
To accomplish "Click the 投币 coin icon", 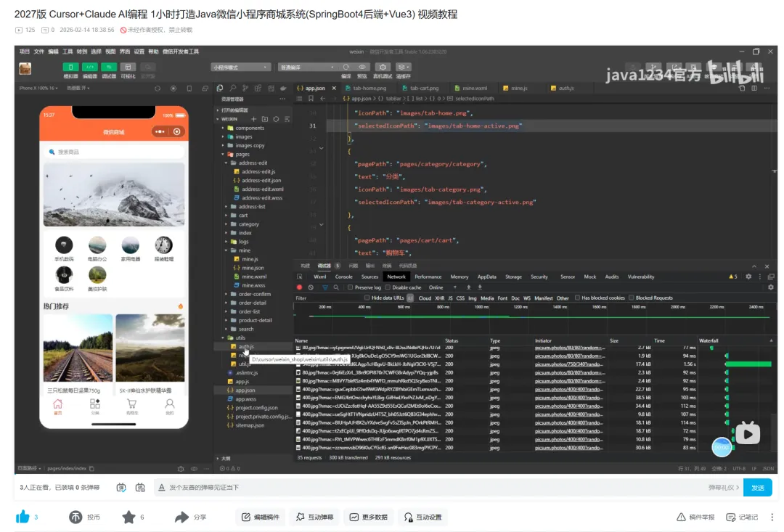I will click(75, 517).
